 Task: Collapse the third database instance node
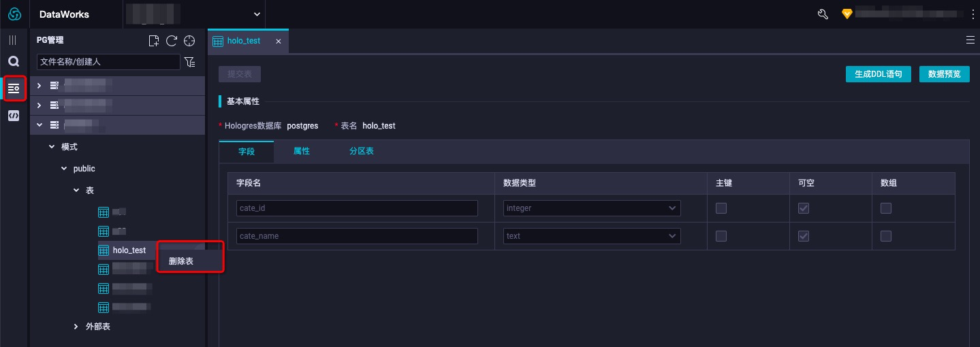pos(39,125)
